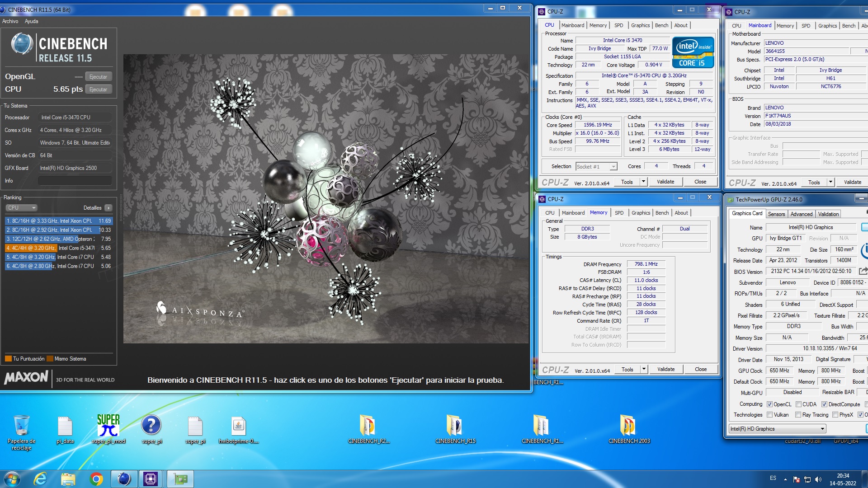868x488 pixels.
Task: Open the super_pi help file icon
Action: point(151,429)
